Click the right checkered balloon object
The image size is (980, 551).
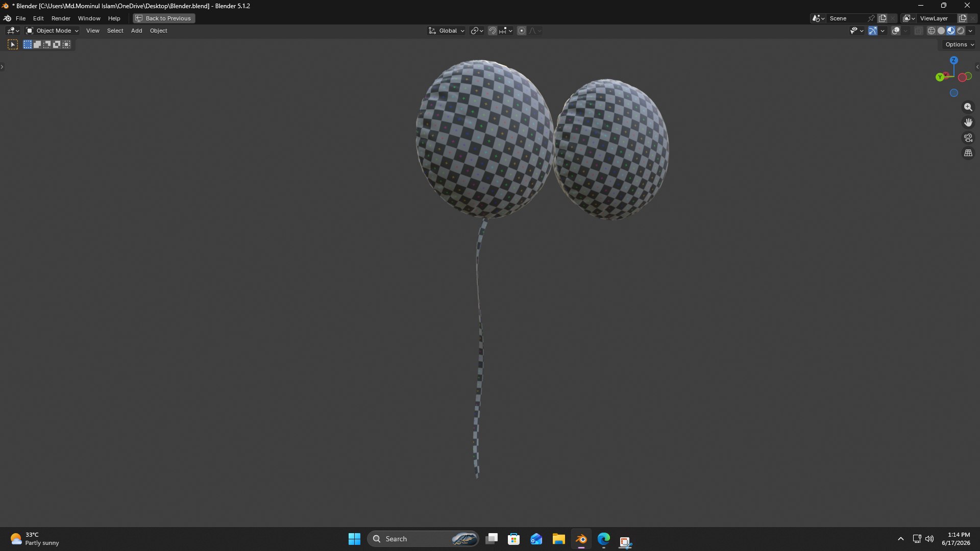point(611,149)
